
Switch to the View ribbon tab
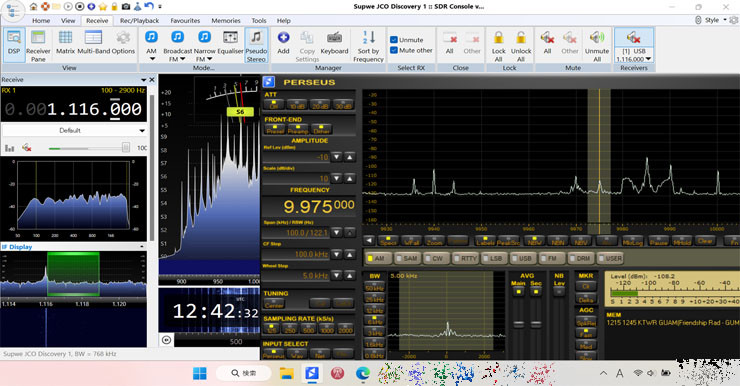click(x=68, y=21)
